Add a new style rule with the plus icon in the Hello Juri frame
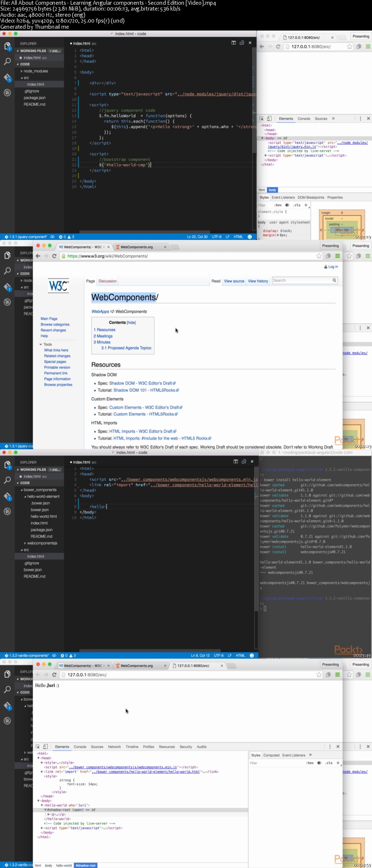This screenshot has width=372, height=868. (338, 763)
